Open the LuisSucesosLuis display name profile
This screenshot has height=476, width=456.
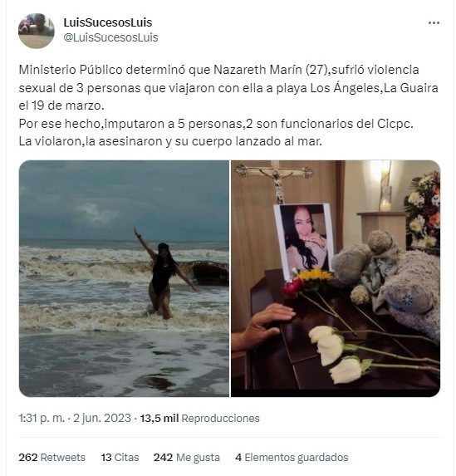[108, 22]
